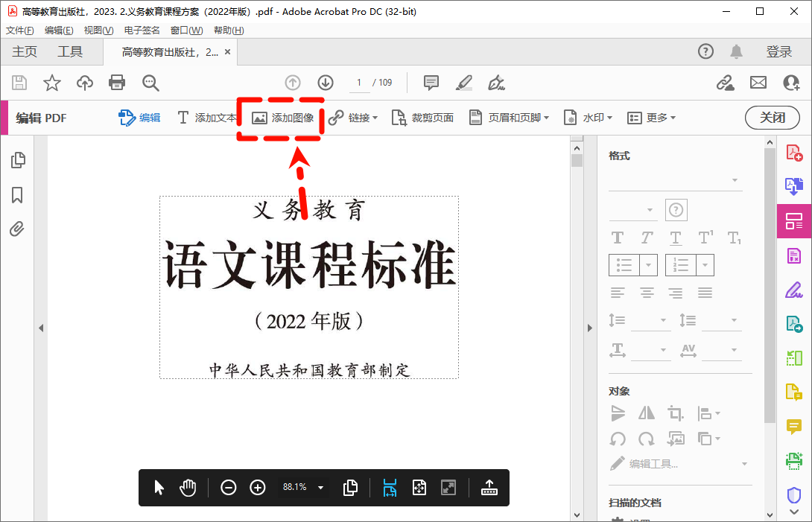Image resolution: width=812 pixels, height=522 pixels.
Task: Expand numbered list style dropdown arrow
Action: [705, 266]
